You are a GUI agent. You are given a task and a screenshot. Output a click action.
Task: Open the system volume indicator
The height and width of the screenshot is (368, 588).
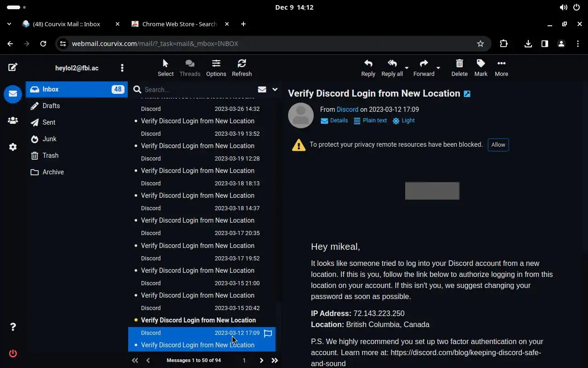pos(563,7)
